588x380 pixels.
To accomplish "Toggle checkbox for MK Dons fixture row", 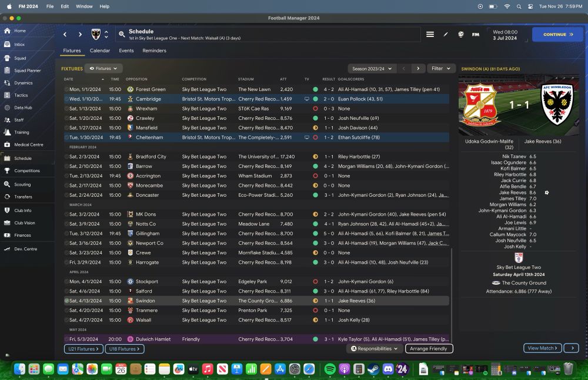I will [x=66, y=214].
